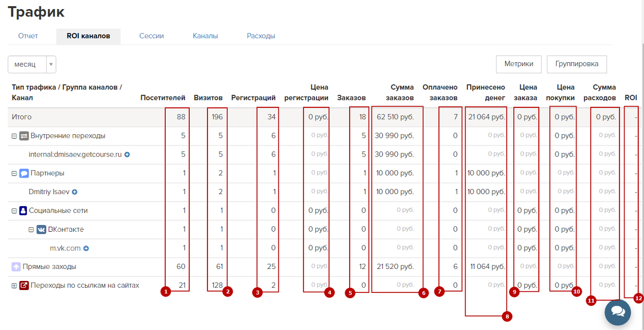
Task: Click the 11 064 руб. value in Прямые заходы
Action: coord(487,267)
